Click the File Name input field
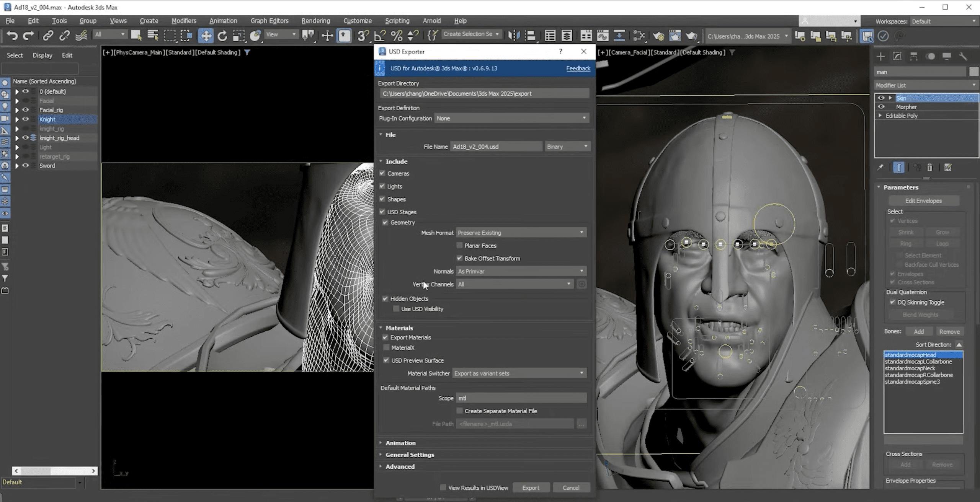The width and height of the screenshot is (980, 502). pyautogui.click(x=496, y=147)
